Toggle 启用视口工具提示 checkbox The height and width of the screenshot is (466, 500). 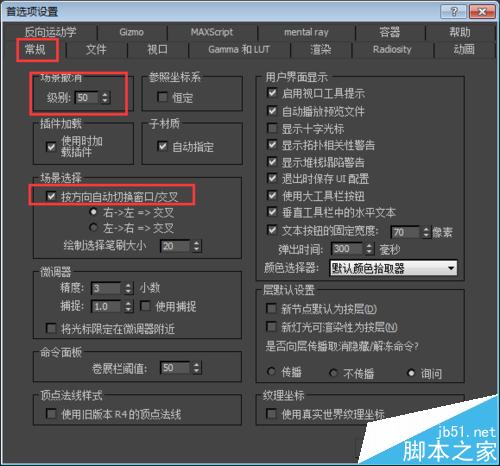coord(272,92)
